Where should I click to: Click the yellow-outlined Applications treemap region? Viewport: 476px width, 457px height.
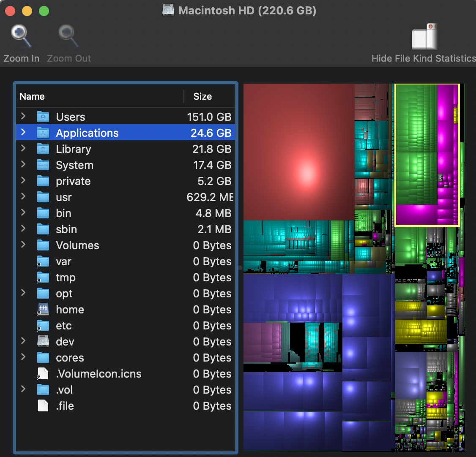pos(427,155)
